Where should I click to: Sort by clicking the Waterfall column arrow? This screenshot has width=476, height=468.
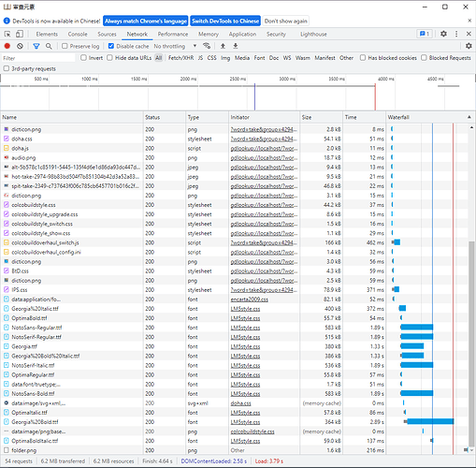pyautogui.click(x=469, y=117)
